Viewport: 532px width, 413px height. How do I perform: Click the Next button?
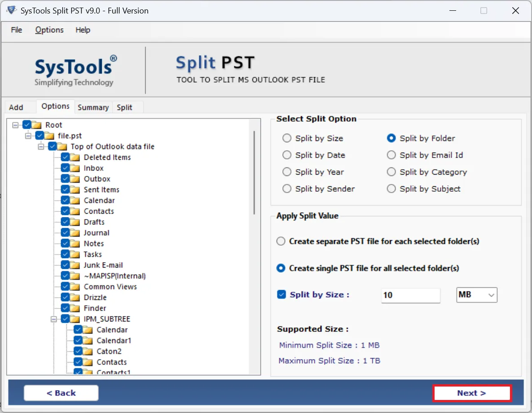click(472, 393)
